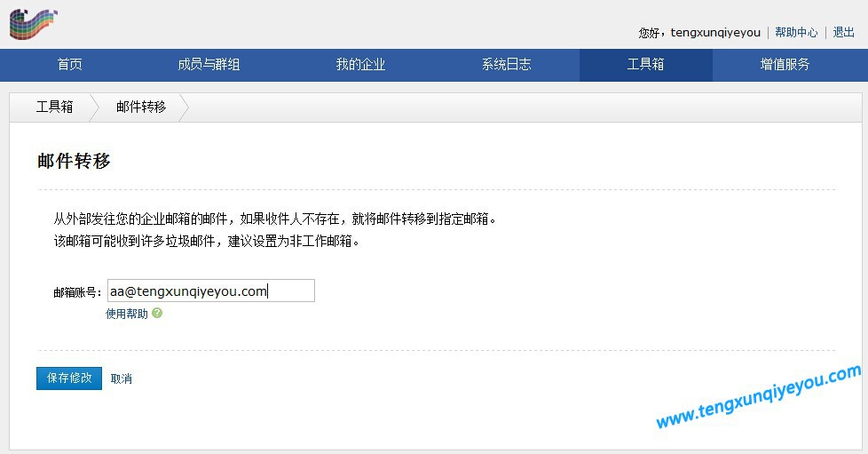Click the 邮箱账号 field label
The width and height of the screenshot is (868, 454).
[x=77, y=292]
